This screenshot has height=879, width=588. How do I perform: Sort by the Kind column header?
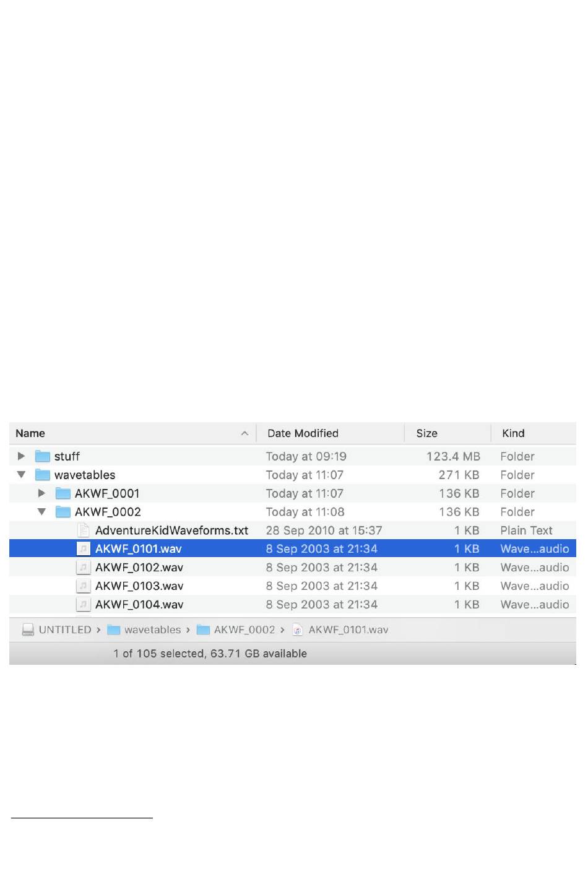[513, 433]
